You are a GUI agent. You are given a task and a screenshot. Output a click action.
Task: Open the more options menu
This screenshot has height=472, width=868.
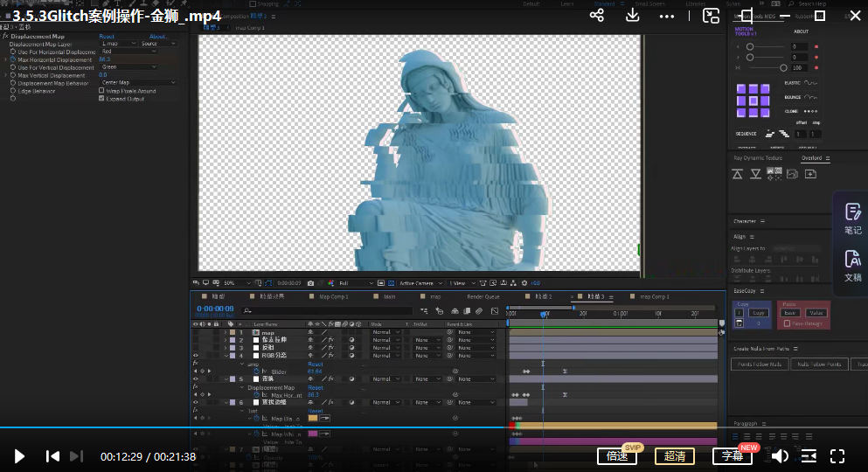click(x=667, y=16)
